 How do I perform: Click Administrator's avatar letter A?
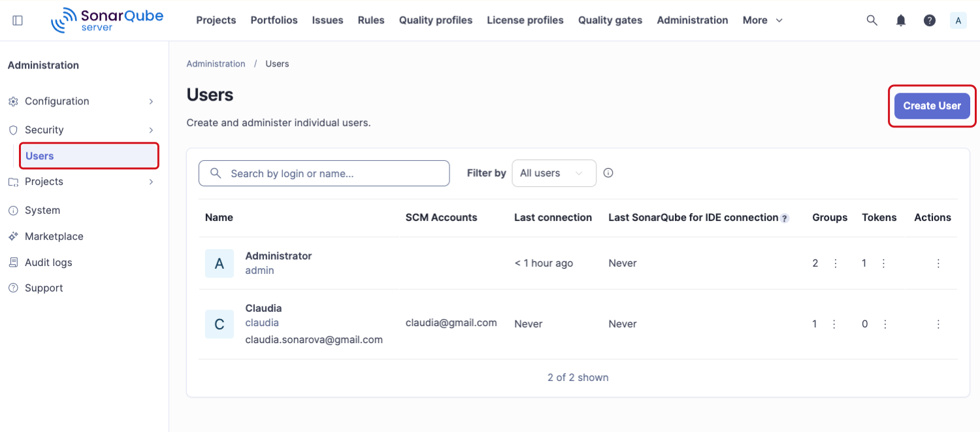tap(220, 263)
